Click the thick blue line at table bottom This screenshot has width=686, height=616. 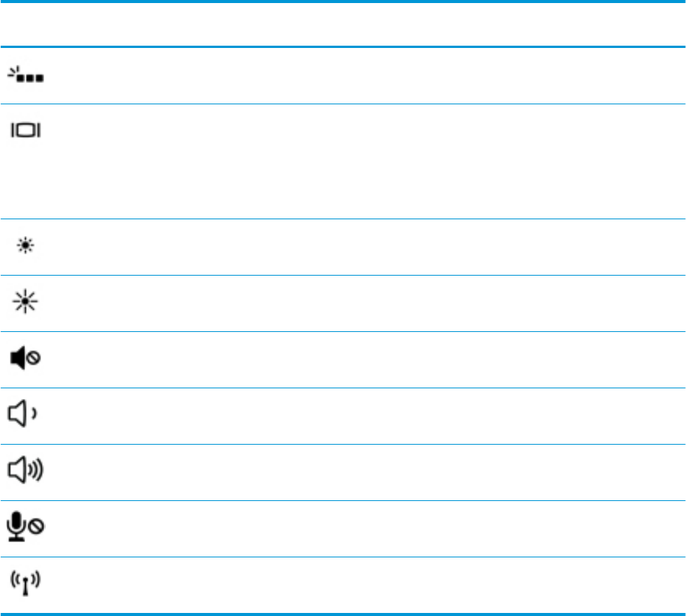[343, 614]
